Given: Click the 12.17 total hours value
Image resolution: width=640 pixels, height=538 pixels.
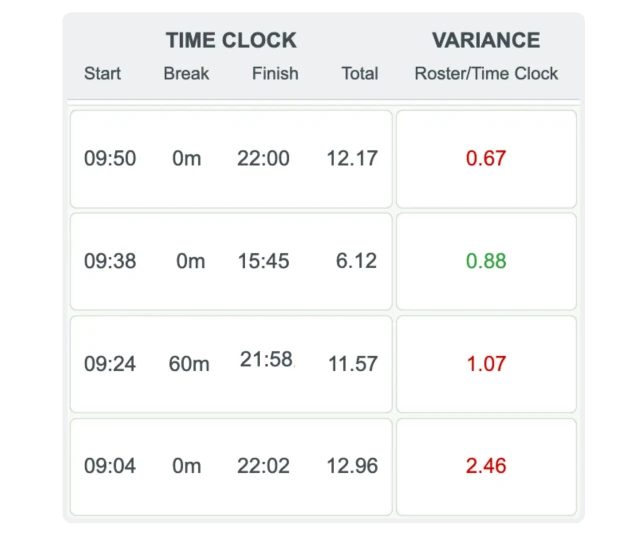Looking at the screenshot, I should coord(352,159).
